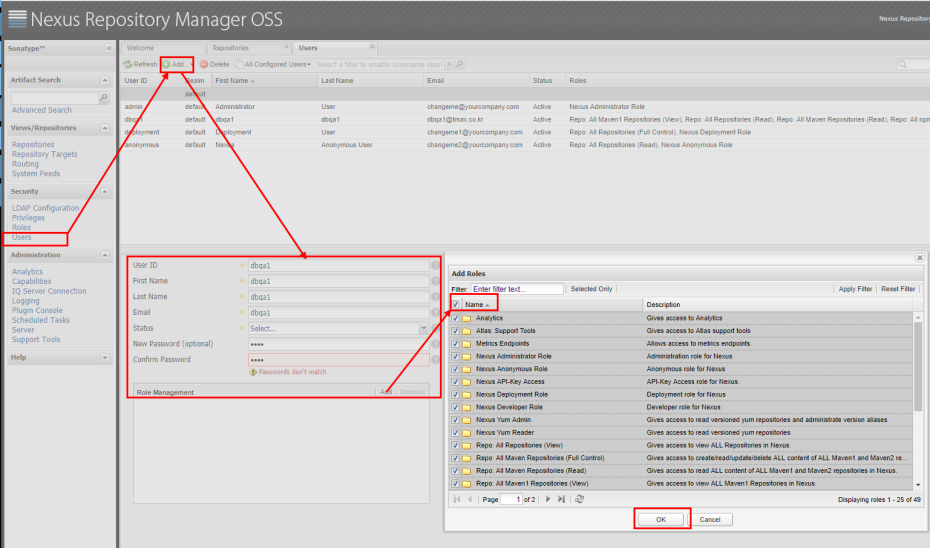
Task: Open the All Configured Users dropdown
Action: click(x=273, y=64)
